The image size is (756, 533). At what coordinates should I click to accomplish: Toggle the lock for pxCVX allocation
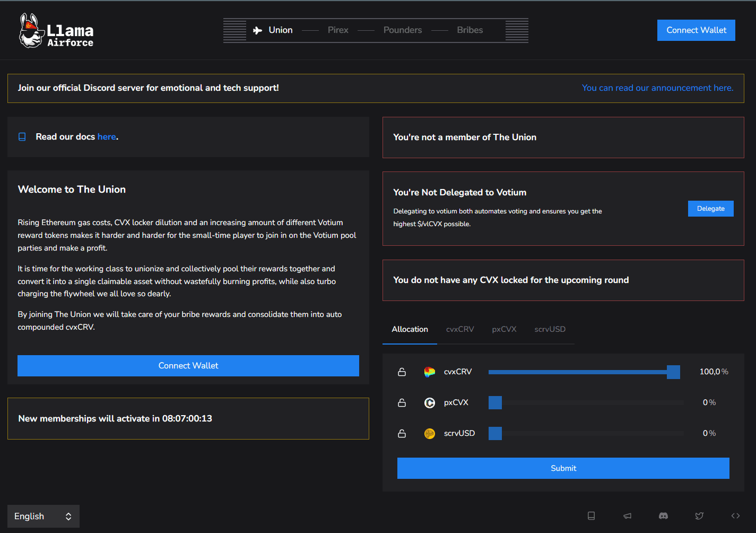tap(402, 403)
